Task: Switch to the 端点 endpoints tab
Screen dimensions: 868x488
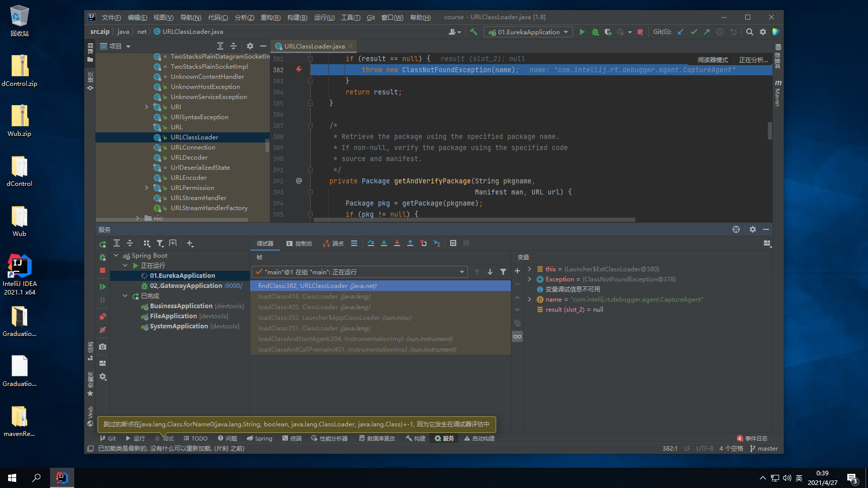Action: (x=333, y=243)
